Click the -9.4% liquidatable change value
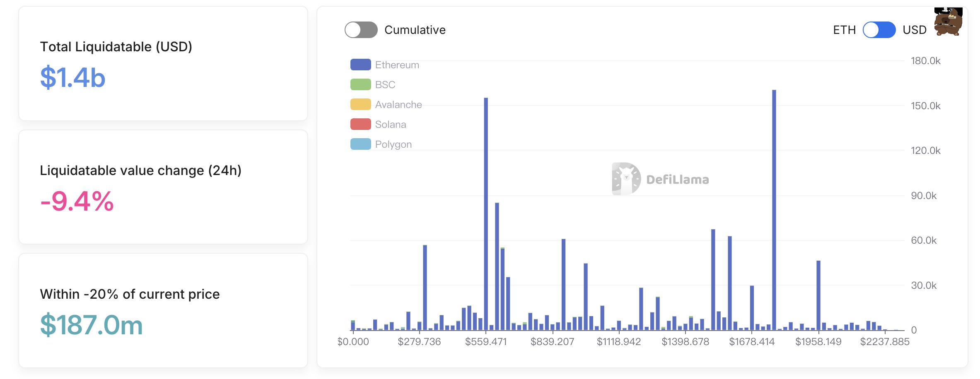The image size is (980, 379). [x=77, y=201]
